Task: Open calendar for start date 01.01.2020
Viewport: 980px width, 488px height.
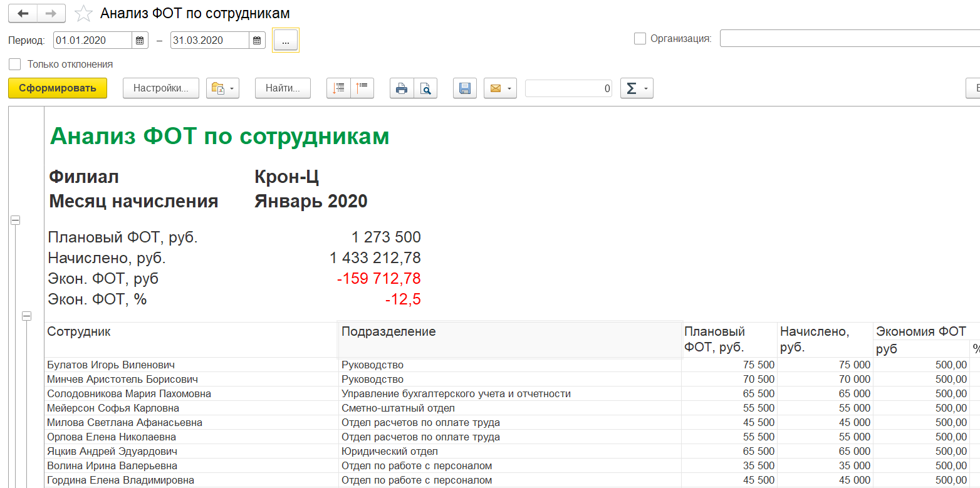Action: pyautogui.click(x=140, y=40)
